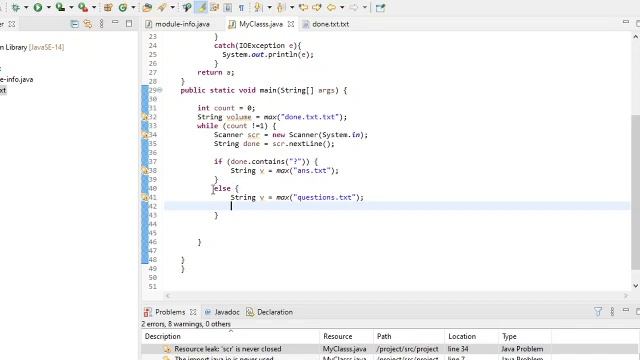The image size is (640, 360).
Task: Collapse main method fold marker at line 29
Action: click(x=160, y=90)
